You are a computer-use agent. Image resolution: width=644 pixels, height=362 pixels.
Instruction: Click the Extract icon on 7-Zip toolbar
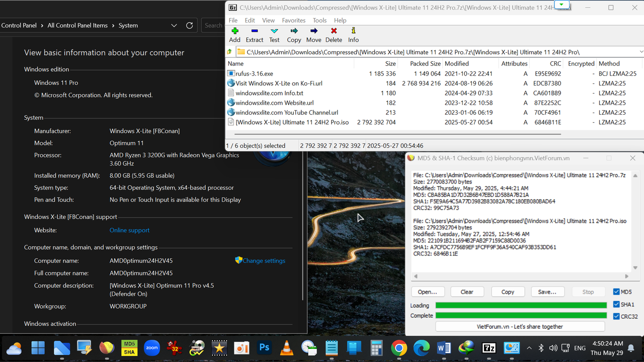pos(254,35)
